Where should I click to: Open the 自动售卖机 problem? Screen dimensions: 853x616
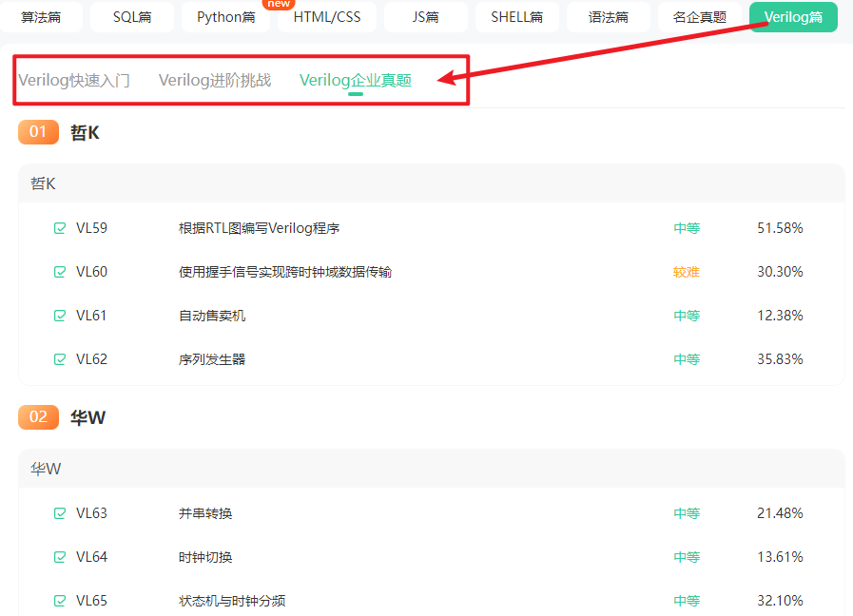tap(212, 316)
